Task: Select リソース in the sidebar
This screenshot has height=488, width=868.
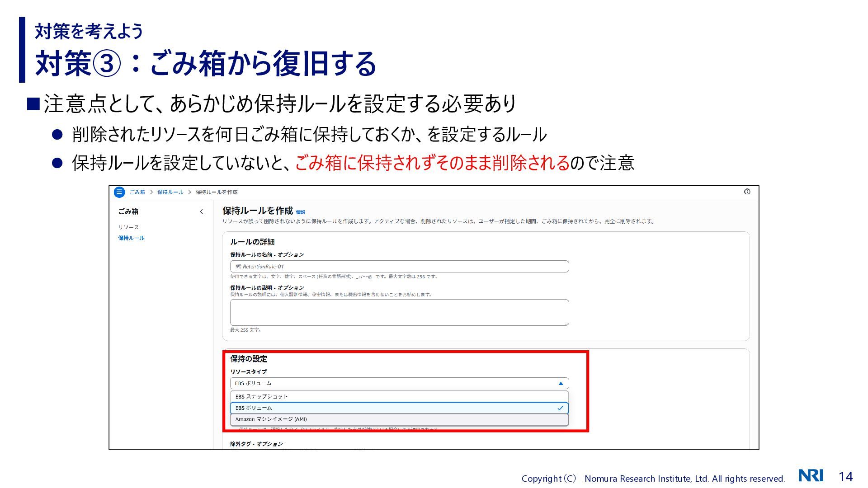Action: 128,227
